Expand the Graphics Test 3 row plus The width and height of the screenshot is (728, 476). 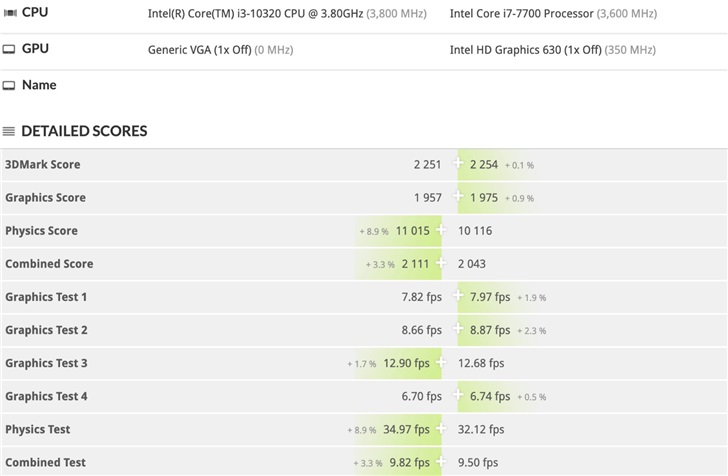coord(441,363)
